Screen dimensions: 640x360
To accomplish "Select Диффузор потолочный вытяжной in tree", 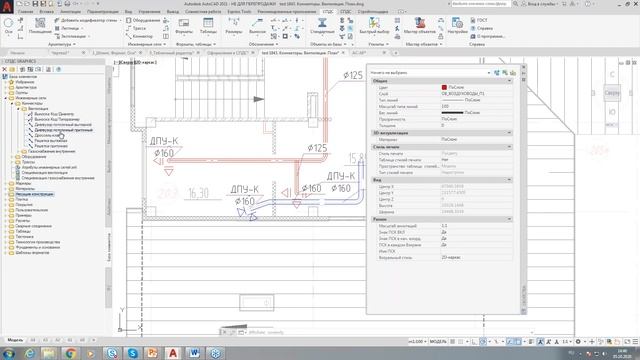I will pos(63,125).
